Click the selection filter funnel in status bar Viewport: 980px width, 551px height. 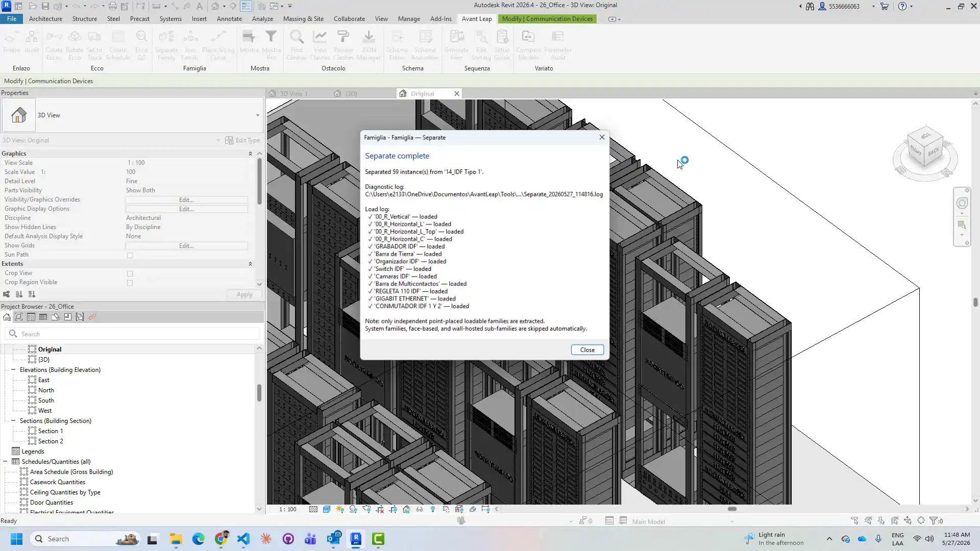[x=934, y=521]
